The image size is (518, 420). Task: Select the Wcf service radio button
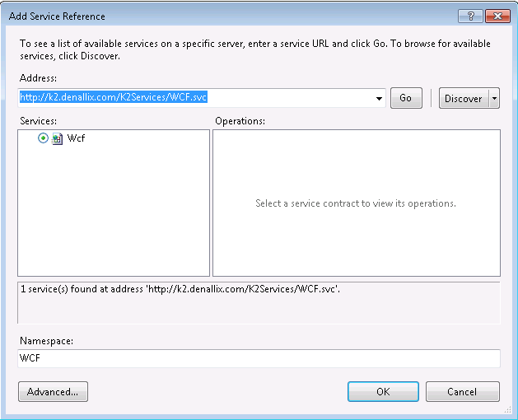coord(43,138)
